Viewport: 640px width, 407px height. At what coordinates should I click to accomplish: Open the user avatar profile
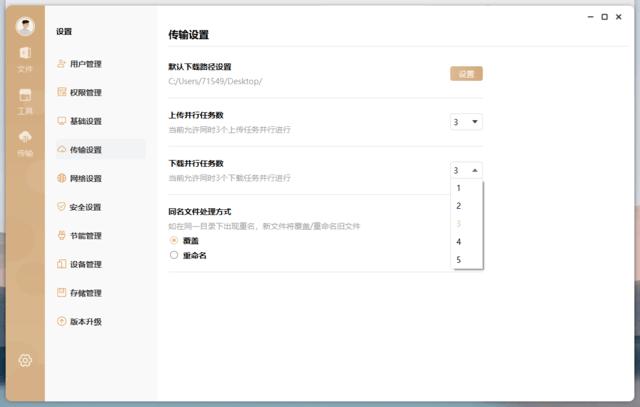point(25,26)
